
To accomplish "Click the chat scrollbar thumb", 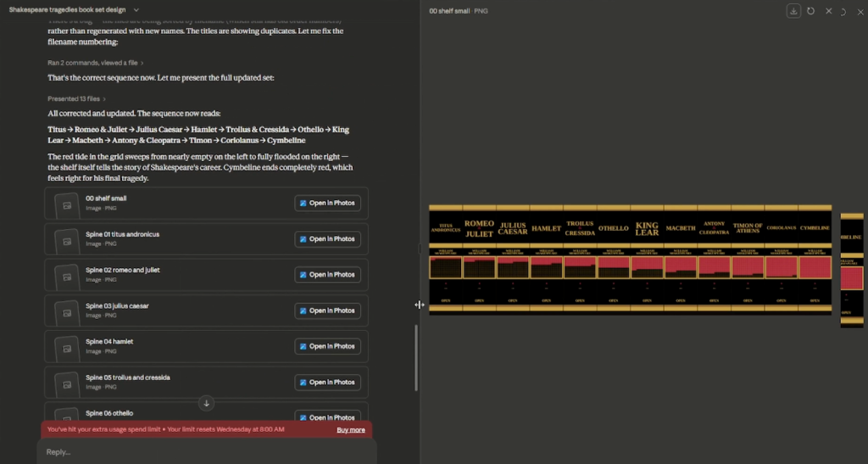I will (x=415, y=356).
